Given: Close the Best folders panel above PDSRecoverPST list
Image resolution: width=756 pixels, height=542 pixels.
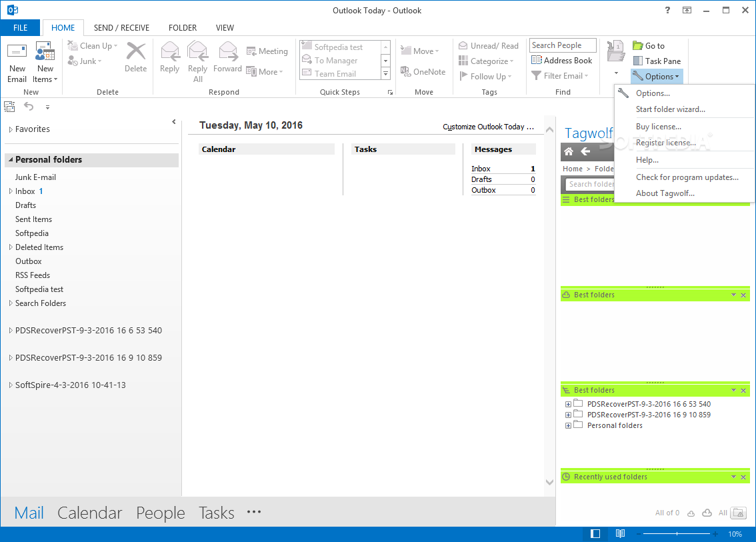Looking at the screenshot, I should pos(743,391).
